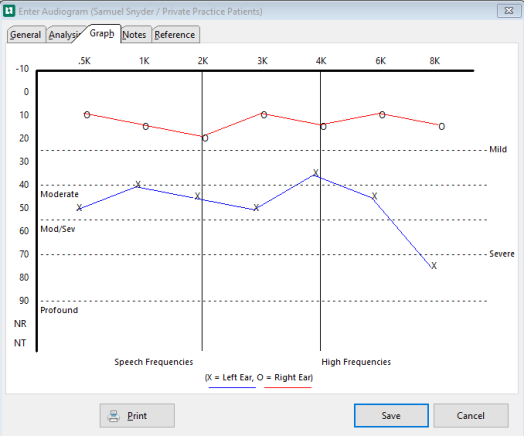Switch to the General tab
This screenshot has width=524, height=436.
pyautogui.click(x=26, y=34)
